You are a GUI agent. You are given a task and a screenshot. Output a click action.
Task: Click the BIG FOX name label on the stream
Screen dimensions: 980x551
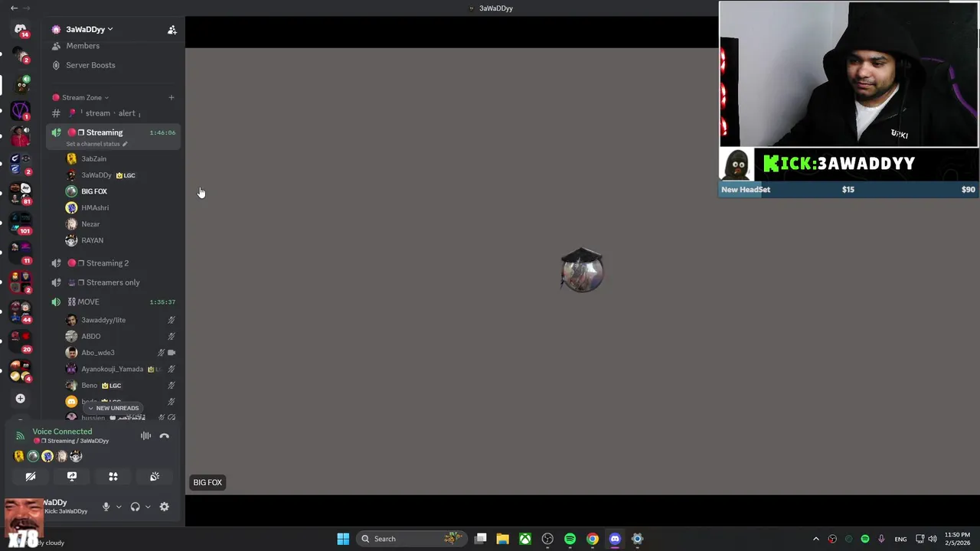coord(207,483)
